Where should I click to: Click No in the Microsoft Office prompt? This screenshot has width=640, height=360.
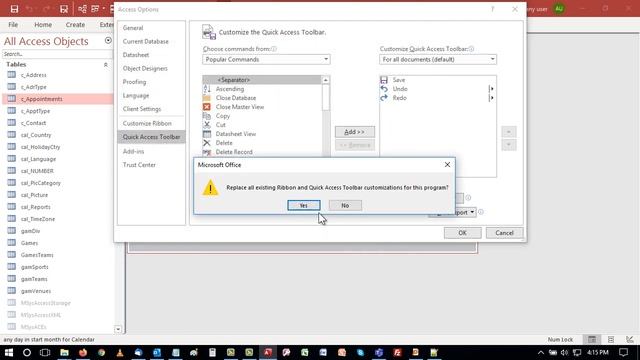[345, 205]
